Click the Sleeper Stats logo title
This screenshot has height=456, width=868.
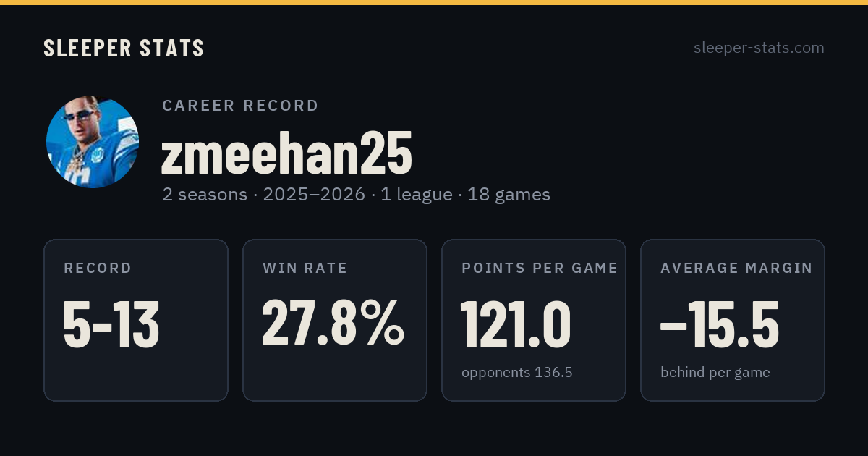click(124, 48)
